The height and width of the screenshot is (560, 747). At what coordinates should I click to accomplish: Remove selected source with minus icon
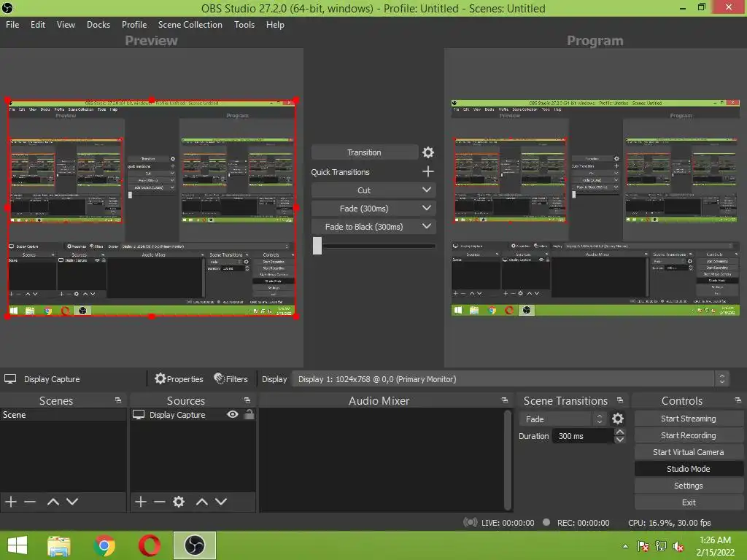click(160, 502)
